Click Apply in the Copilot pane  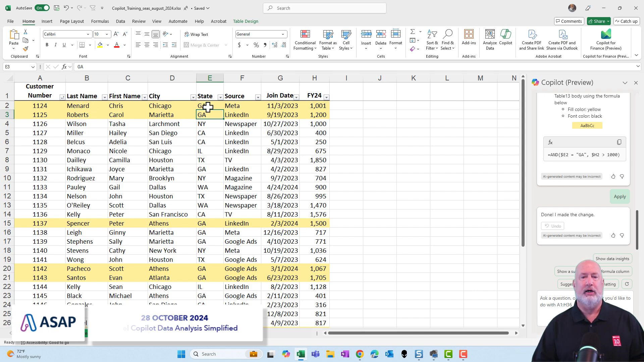(620, 196)
